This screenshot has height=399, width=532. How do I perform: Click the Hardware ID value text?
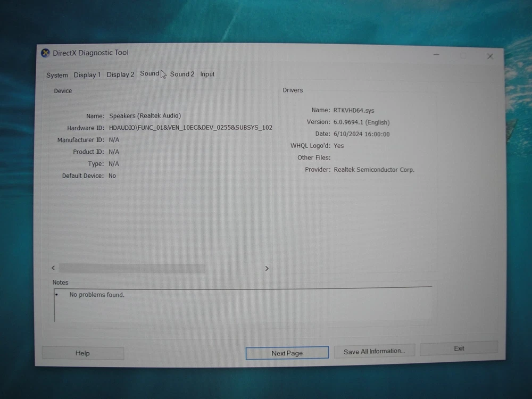pyautogui.click(x=190, y=128)
